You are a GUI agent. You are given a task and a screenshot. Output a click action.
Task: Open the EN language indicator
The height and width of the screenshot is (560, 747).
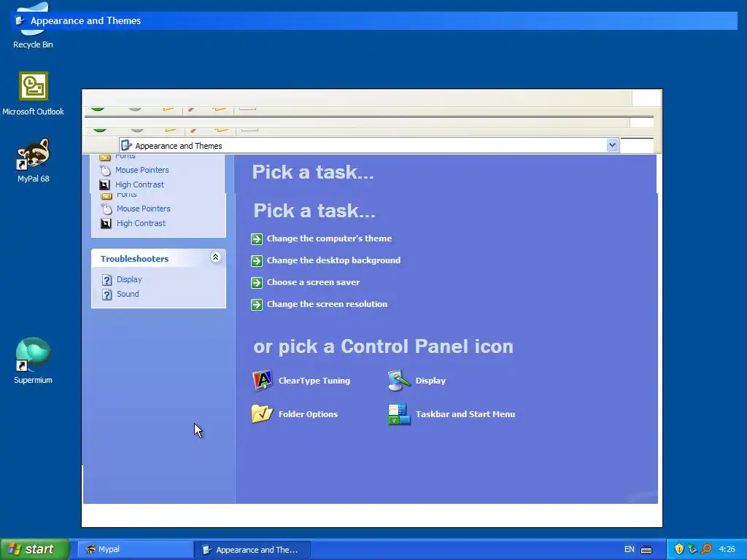coord(629,549)
